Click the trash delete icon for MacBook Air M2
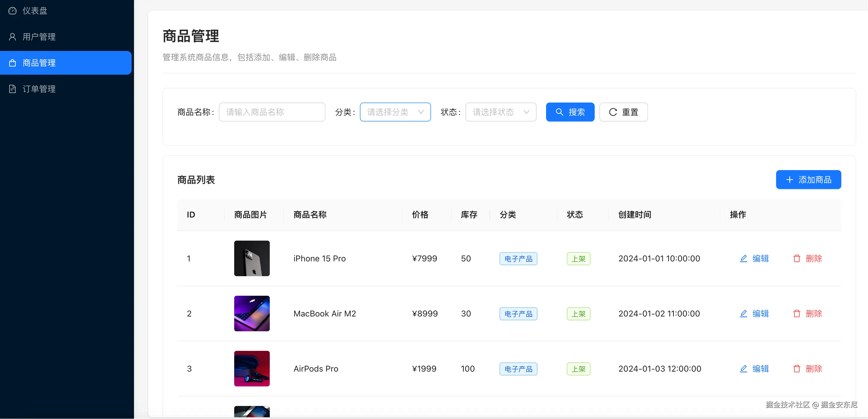 click(x=797, y=314)
